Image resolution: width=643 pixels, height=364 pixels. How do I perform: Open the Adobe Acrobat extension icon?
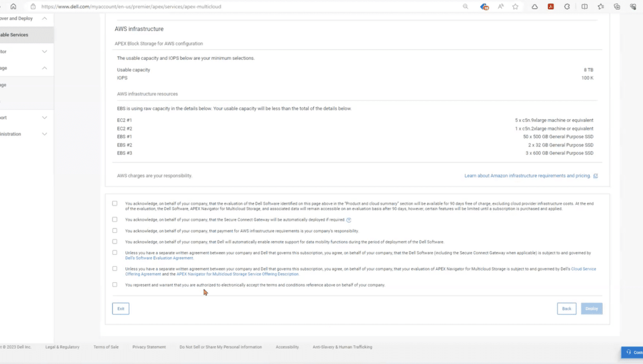click(x=551, y=7)
